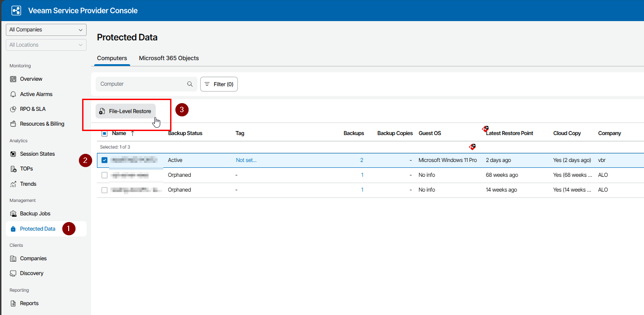Open Resources & Billing section
Viewport: 644px width, 315px height.
42,124
